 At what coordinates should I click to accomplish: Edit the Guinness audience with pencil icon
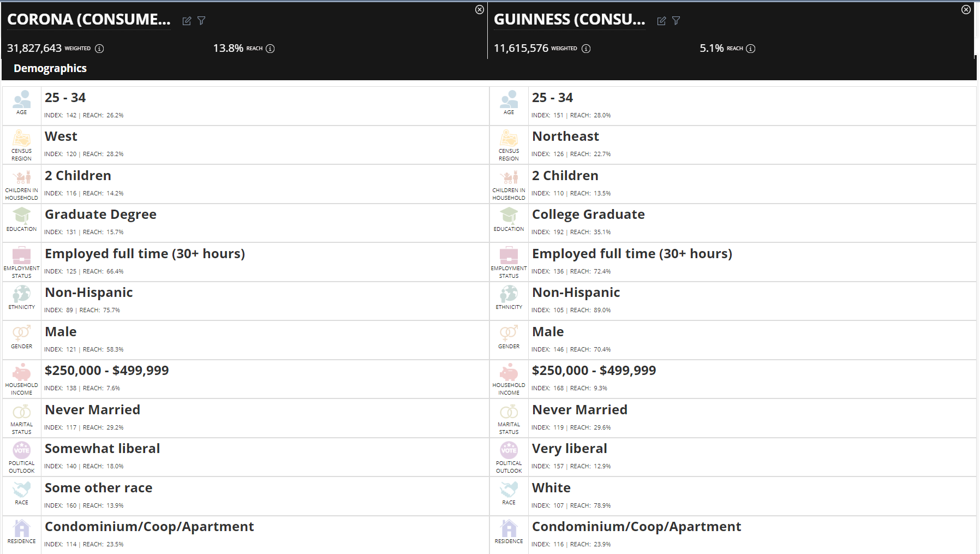point(661,21)
